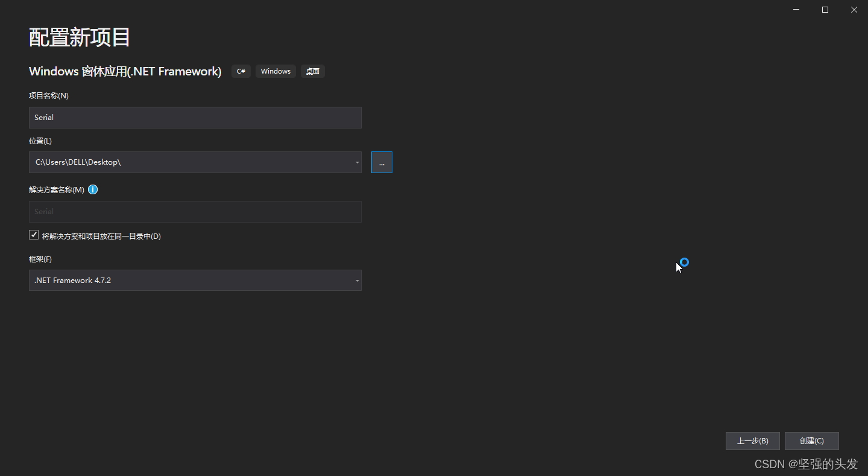
Task: Click the 桌面 tag
Action: tap(313, 71)
